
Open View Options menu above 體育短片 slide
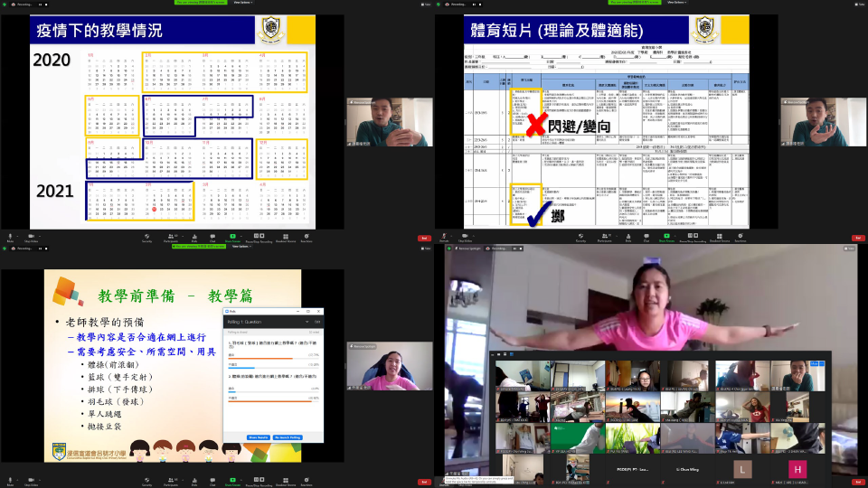pyautogui.click(x=676, y=2)
